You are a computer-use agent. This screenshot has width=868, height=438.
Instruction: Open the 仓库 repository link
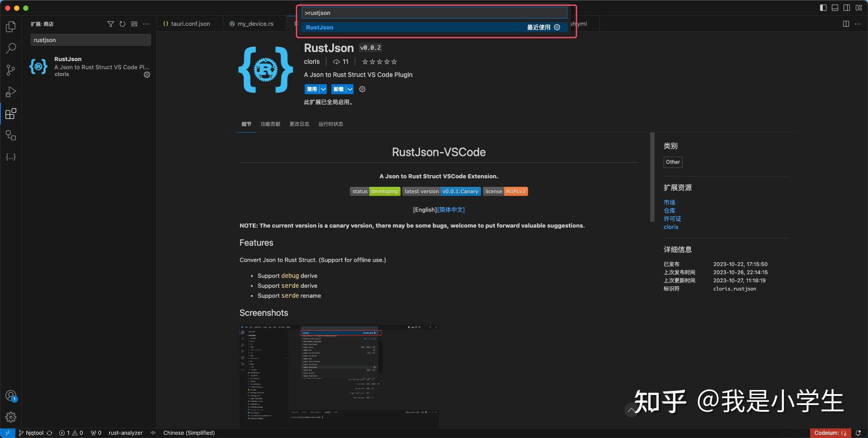click(x=669, y=210)
